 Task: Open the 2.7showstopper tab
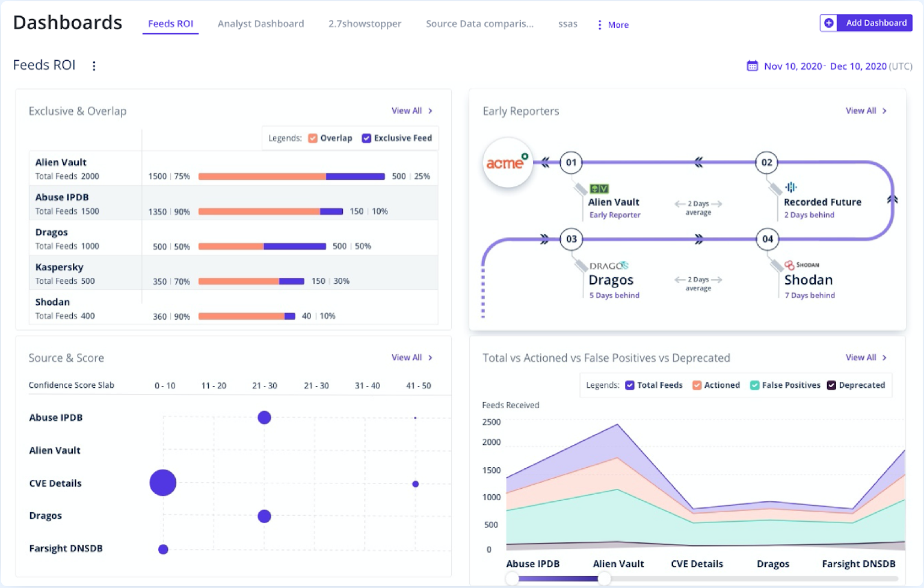click(x=365, y=23)
